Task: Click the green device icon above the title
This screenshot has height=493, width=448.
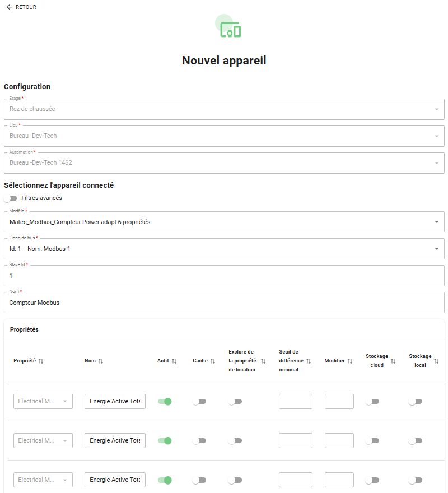Action: 230,30
